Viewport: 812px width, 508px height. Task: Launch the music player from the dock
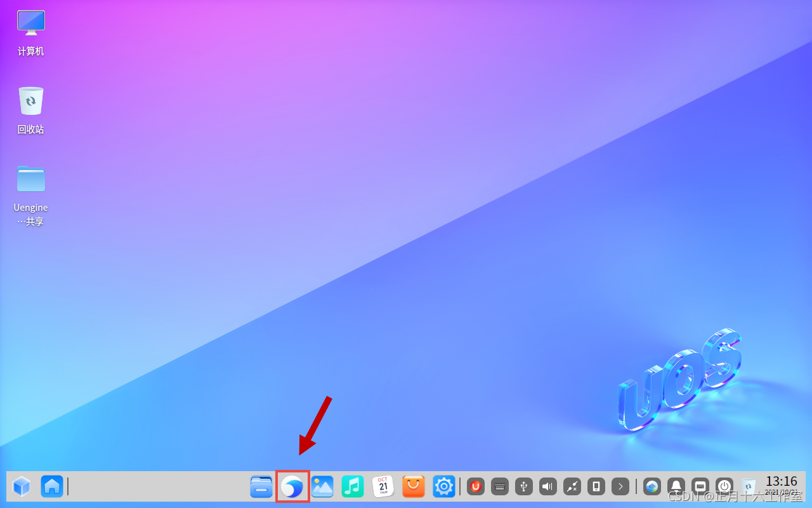(353, 487)
